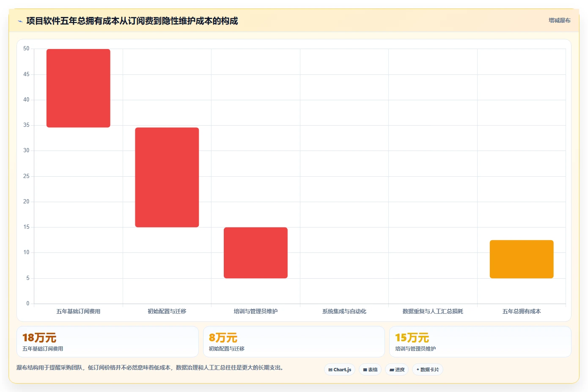Click the lightning icon beside the chart title
Screen dimensions: 588x392
coord(20,21)
